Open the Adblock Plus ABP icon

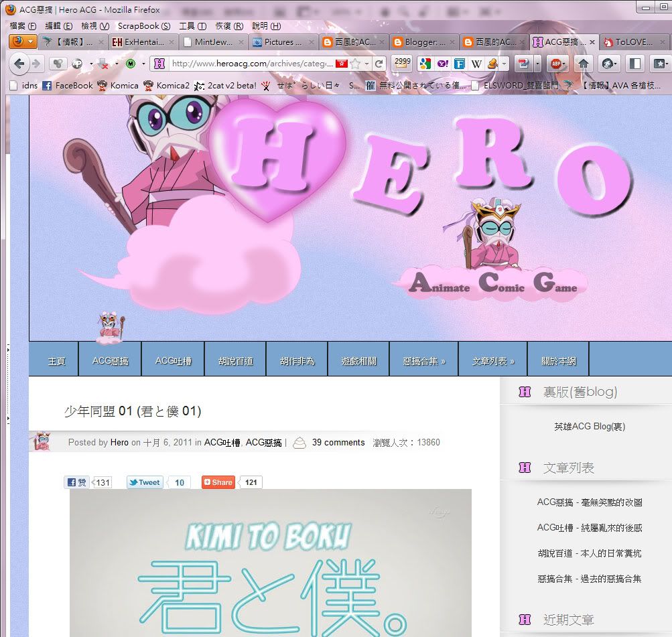click(556, 64)
